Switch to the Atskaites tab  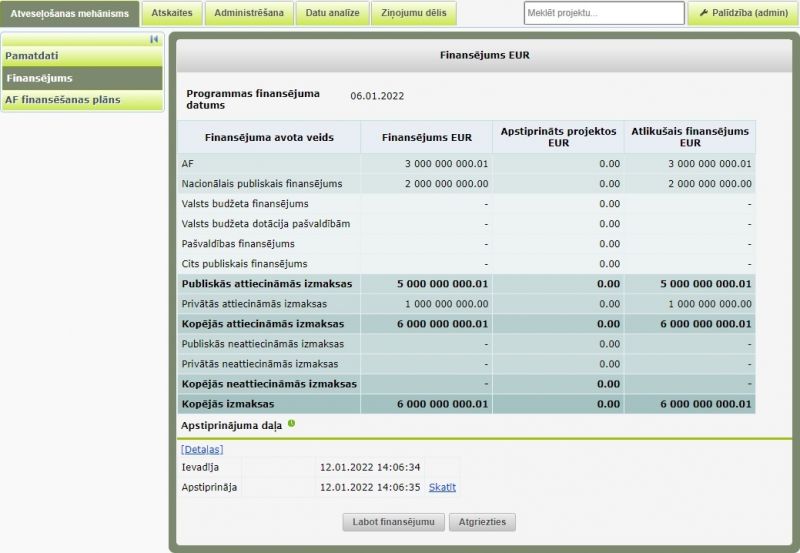[172, 13]
